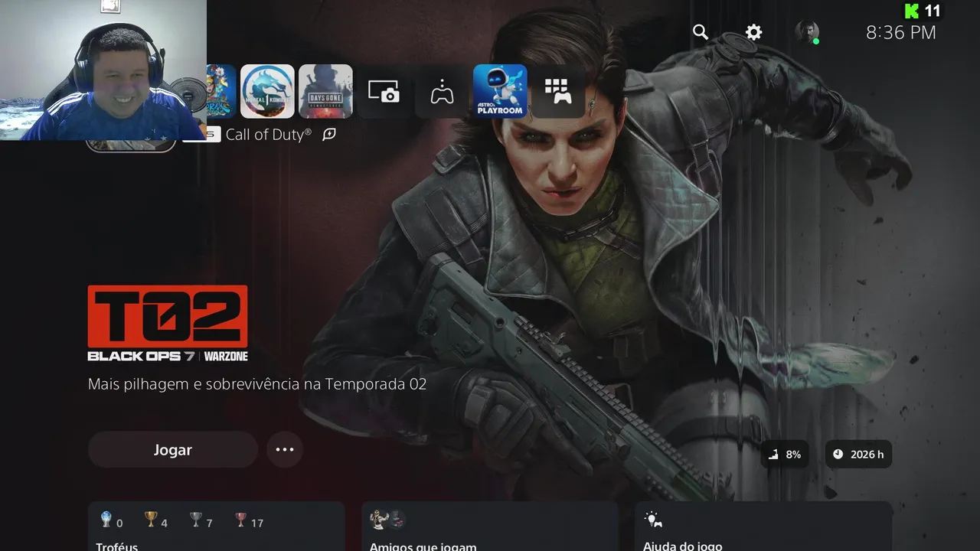980x551 pixels.
Task: Select Astro's Playroom game tile
Action: pyautogui.click(x=500, y=91)
